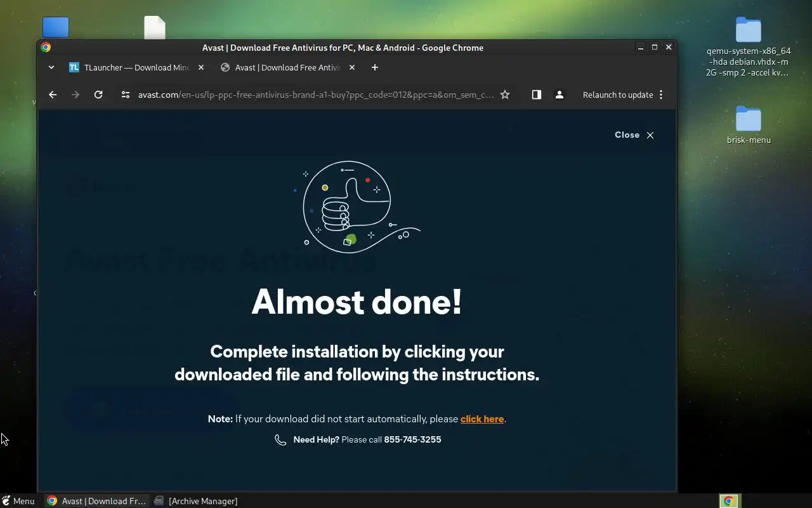Open the brisk-menu desktop folder

749,125
